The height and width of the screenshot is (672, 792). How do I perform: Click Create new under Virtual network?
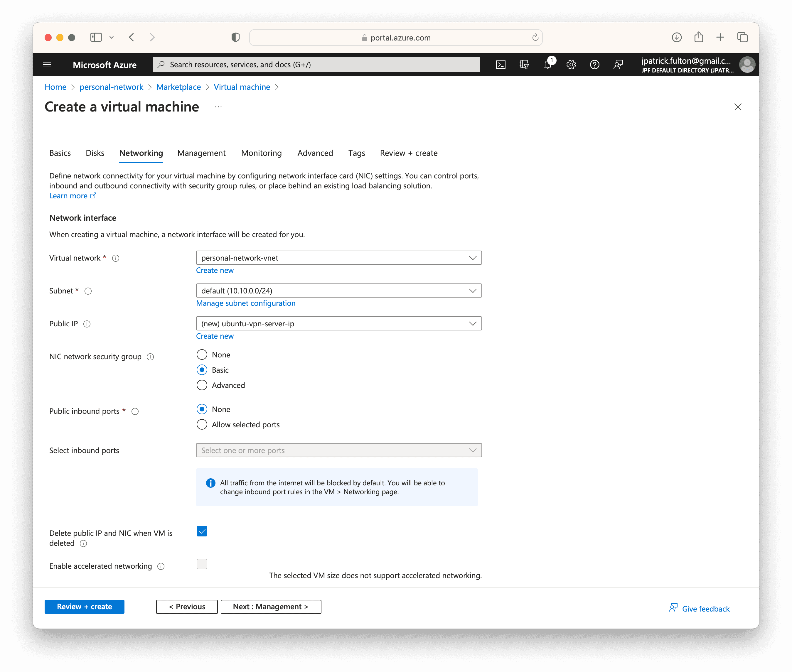coord(215,271)
